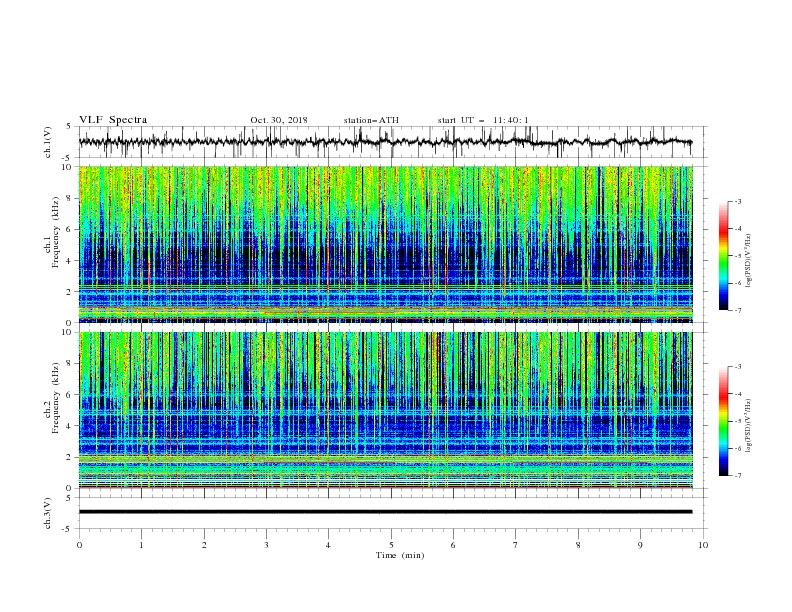
Task: Click the "ch.3(V)" axis label
Action: (x=48, y=513)
